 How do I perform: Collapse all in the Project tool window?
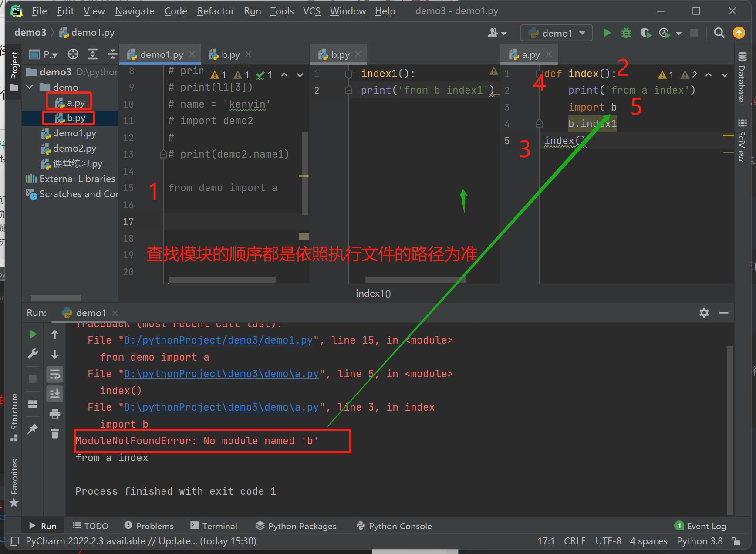pos(112,54)
